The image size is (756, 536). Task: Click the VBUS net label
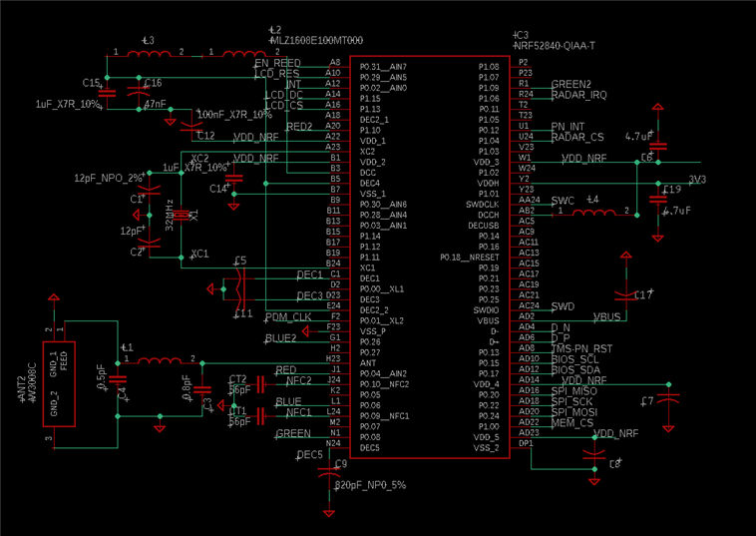tap(607, 317)
